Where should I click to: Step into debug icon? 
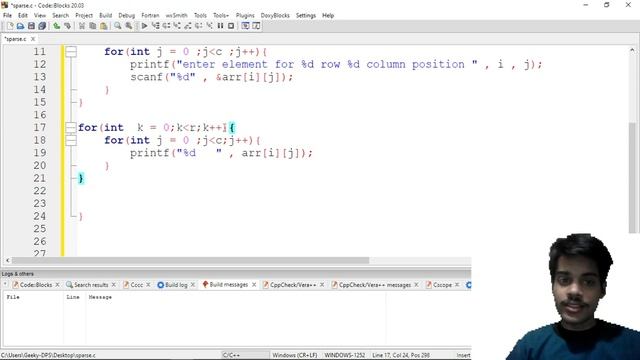coord(177,26)
